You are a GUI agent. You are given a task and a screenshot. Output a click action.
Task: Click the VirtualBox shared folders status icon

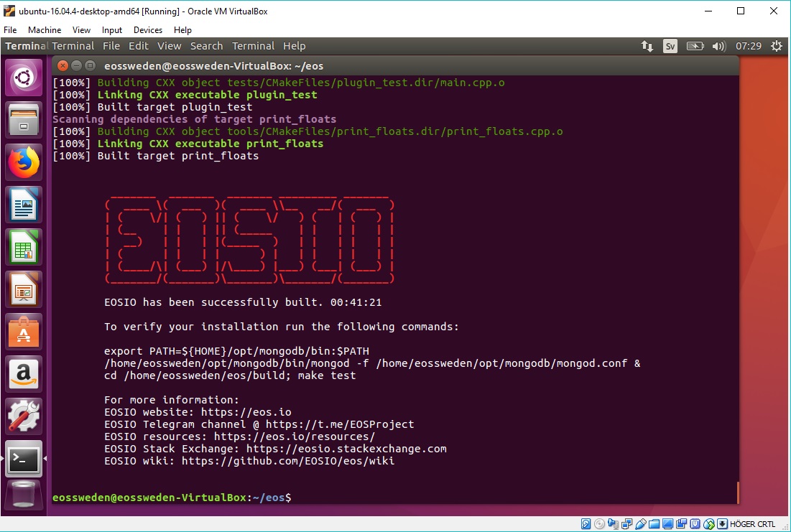tap(654, 524)
